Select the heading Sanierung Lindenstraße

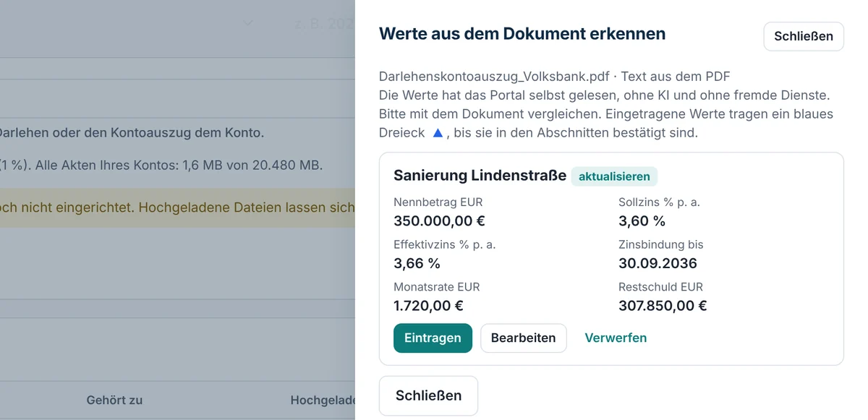[x=480, y=176]
